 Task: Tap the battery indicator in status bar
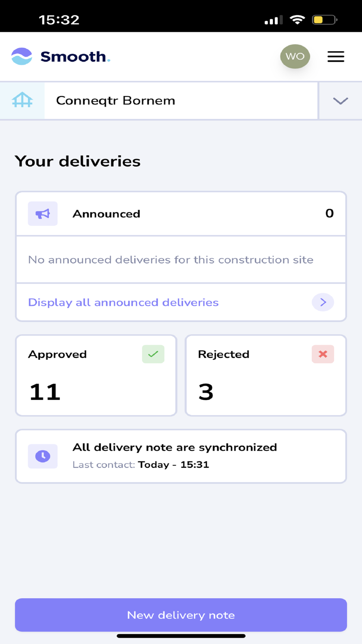pyautogui.click(x=325, y=20)
